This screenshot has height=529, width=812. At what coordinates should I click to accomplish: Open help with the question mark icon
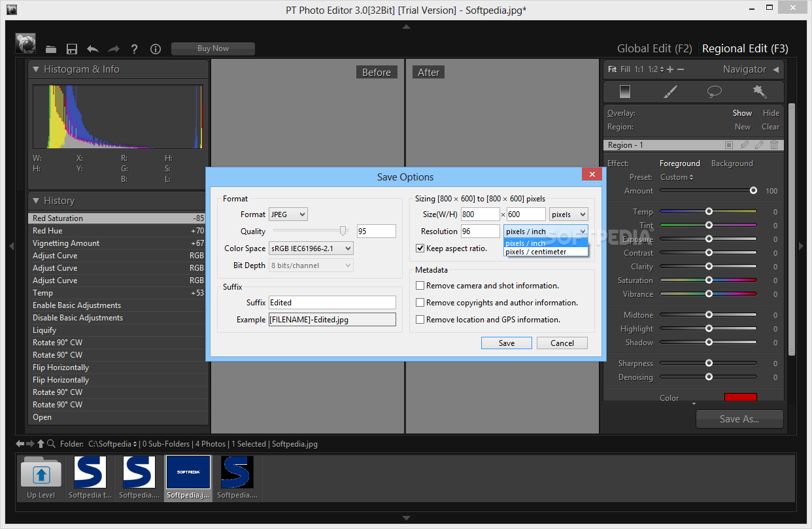[135, 49]
